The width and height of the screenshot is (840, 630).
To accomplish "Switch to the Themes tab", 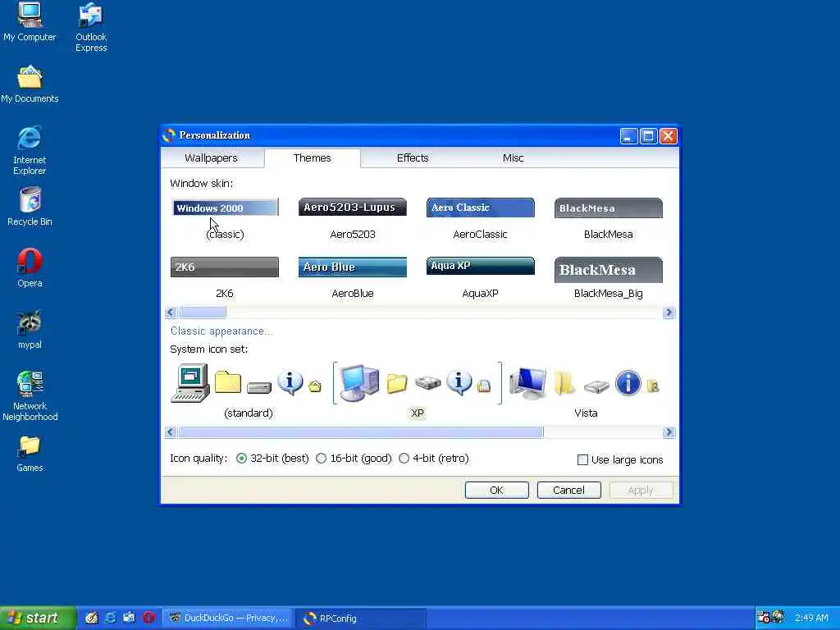I will coord(313,158).
